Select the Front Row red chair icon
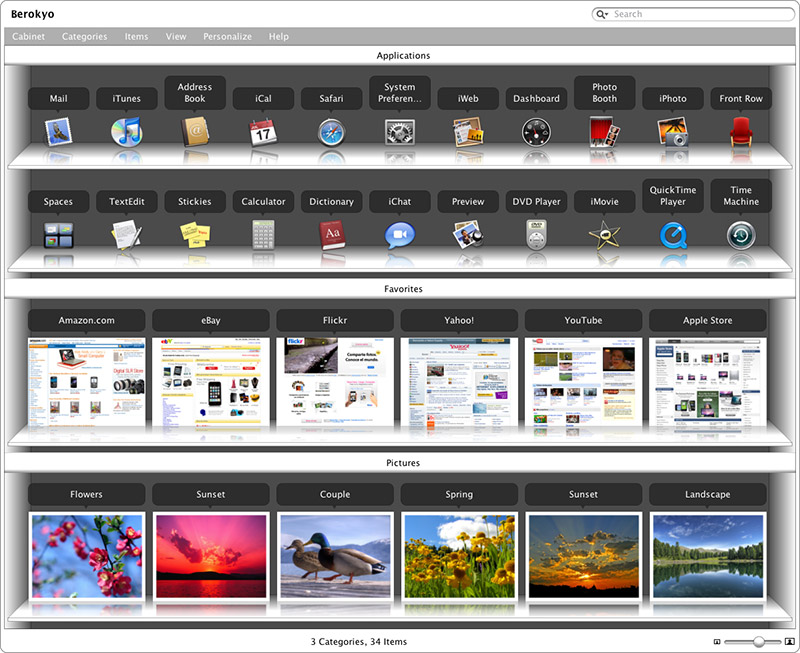This screenshot has width=800, height=653. point(741,132)
